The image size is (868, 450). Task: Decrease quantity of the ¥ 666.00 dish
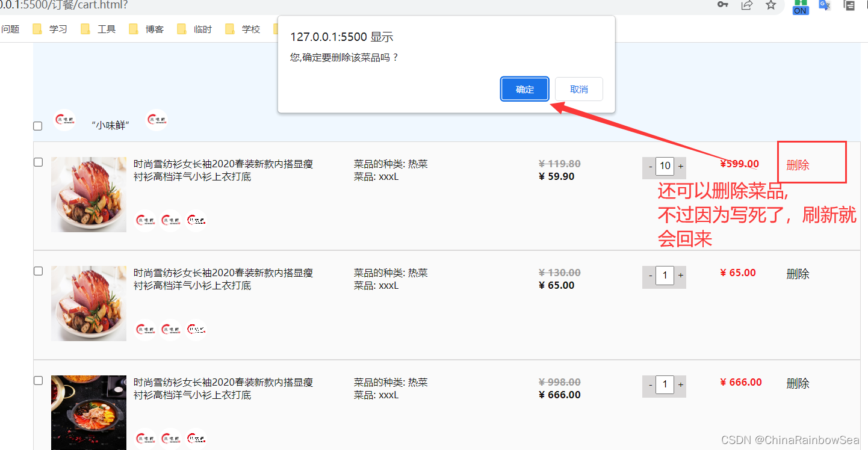pos(650,384)
